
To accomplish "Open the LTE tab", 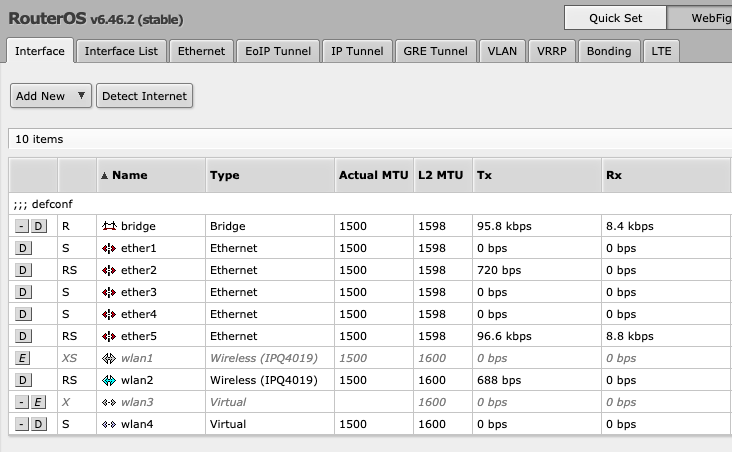I will point(661,51).
